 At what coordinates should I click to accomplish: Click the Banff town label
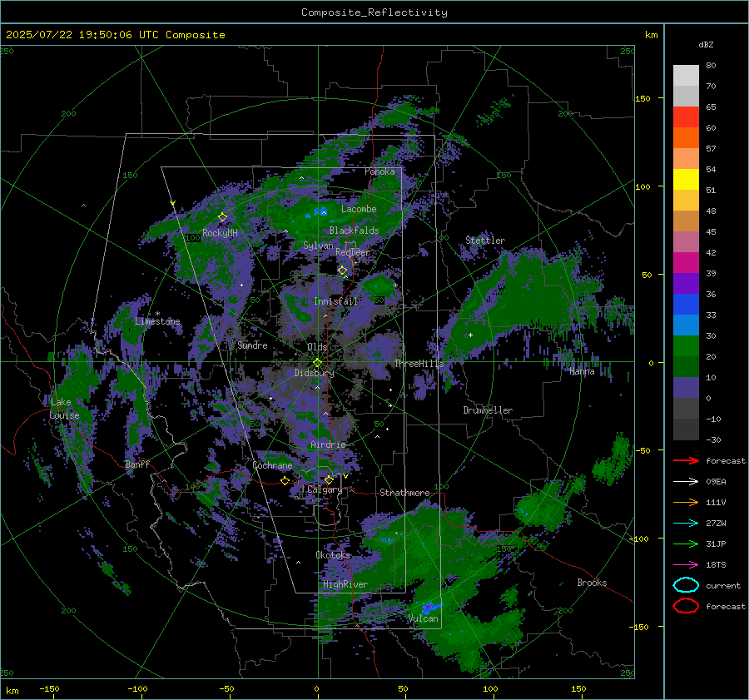pyautogui.click(x=137, y=464)
